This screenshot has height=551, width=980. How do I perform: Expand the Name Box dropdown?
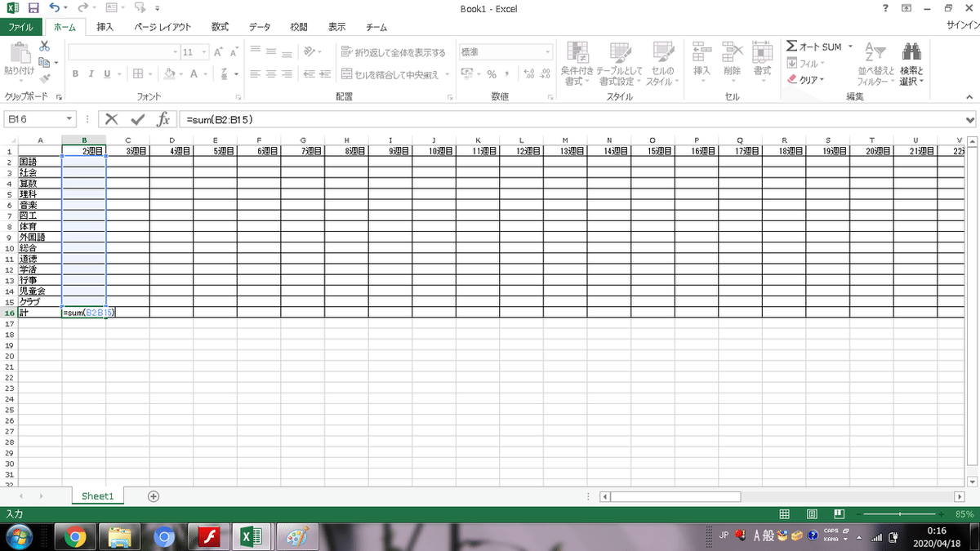69,119
